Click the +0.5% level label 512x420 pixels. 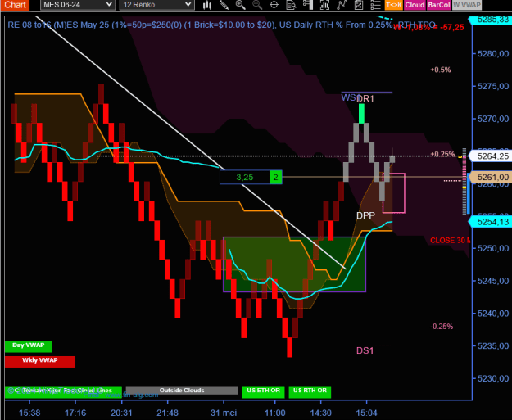(x=441, y=70)
